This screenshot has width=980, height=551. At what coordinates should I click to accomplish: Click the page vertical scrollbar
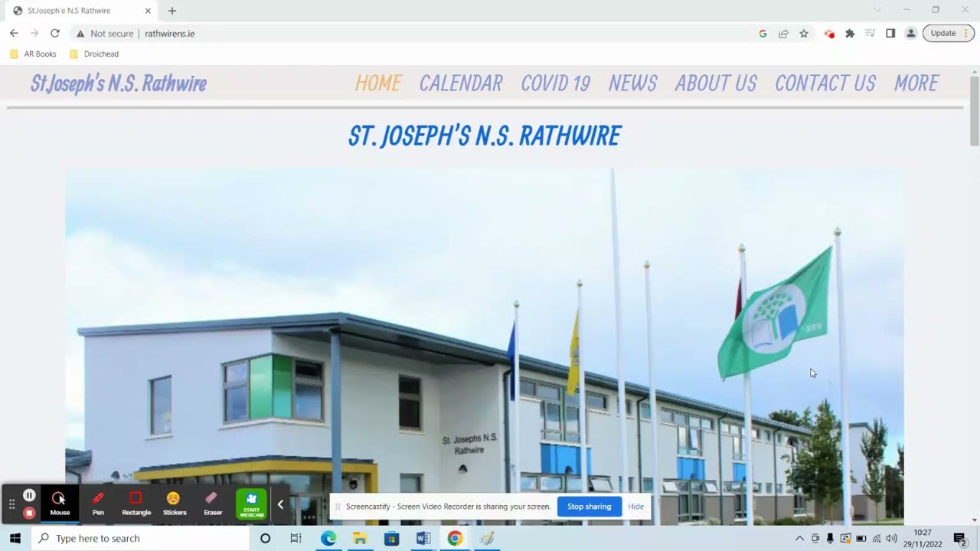(x=974, y=111)
